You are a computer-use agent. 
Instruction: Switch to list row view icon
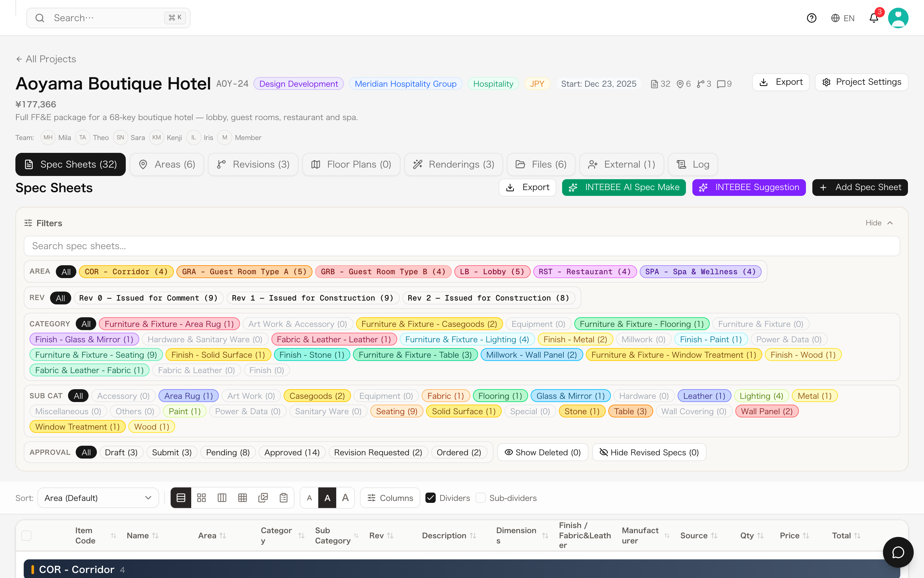[x=181, y=498]
